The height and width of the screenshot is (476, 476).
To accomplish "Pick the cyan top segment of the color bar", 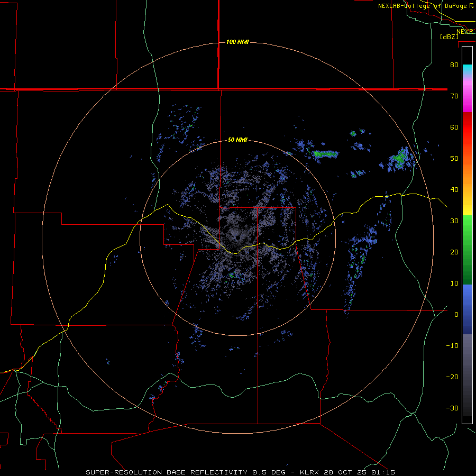I will (467, 68).
